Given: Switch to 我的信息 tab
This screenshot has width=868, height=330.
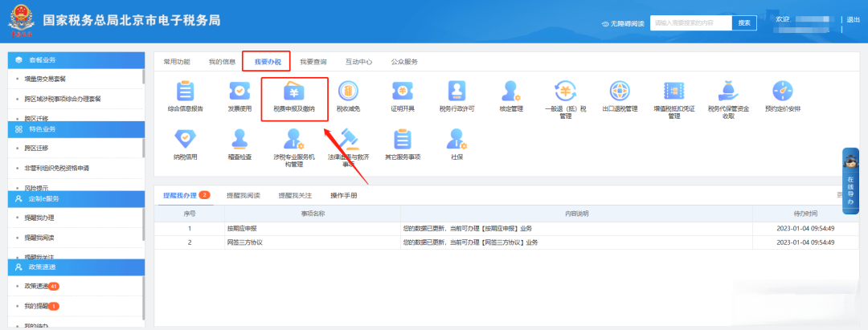Looking at the screenshot, I should [222, 62].
